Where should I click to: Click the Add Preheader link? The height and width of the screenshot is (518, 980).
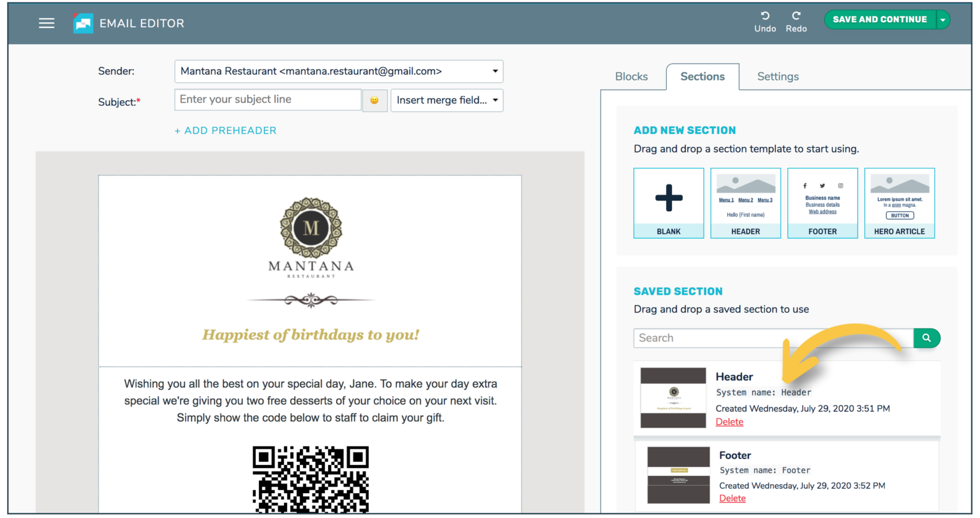pos(225,131)
